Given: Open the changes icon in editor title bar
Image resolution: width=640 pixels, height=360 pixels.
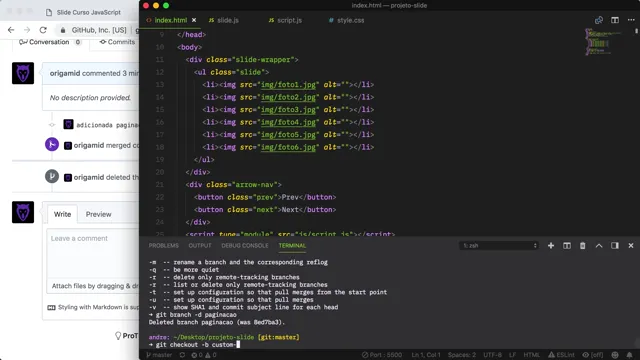Looking at the screenshot, I should pos(599,20).
